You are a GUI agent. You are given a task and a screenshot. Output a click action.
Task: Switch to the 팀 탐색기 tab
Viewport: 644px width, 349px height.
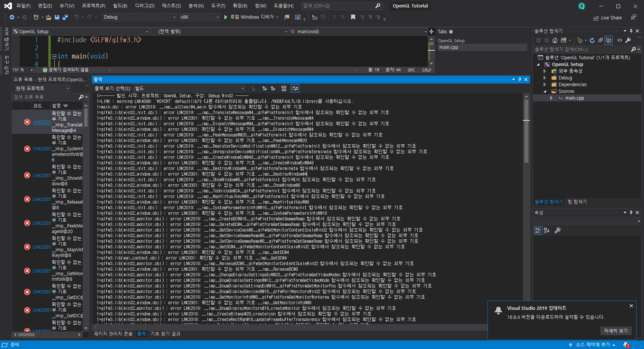(x=577, y=202)
